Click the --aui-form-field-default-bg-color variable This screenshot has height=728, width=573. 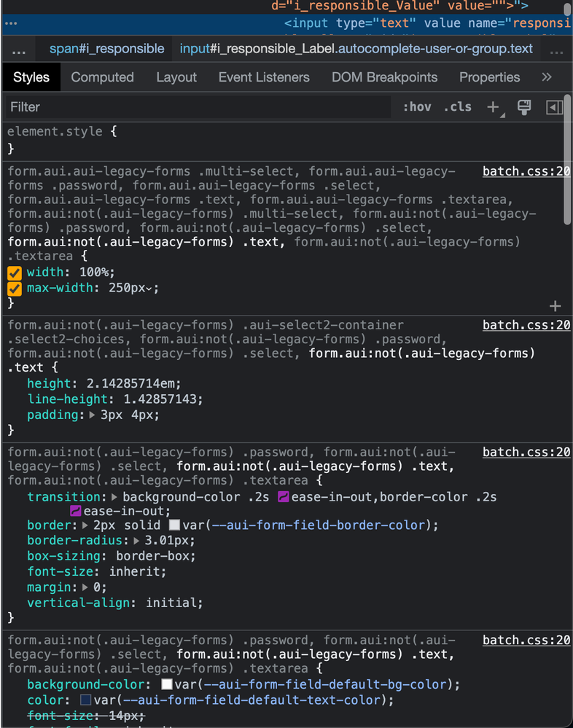(x=326, y=684)
